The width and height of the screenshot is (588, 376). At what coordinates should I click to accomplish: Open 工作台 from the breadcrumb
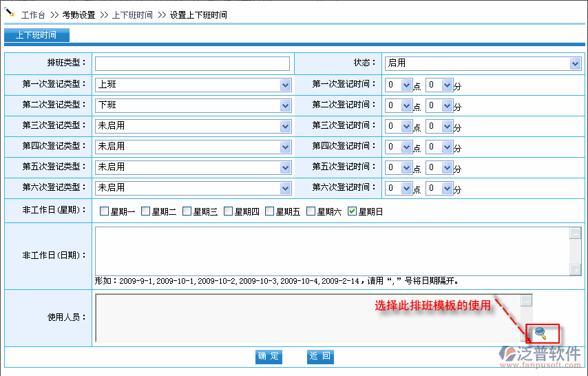click(x=33, y=14)
